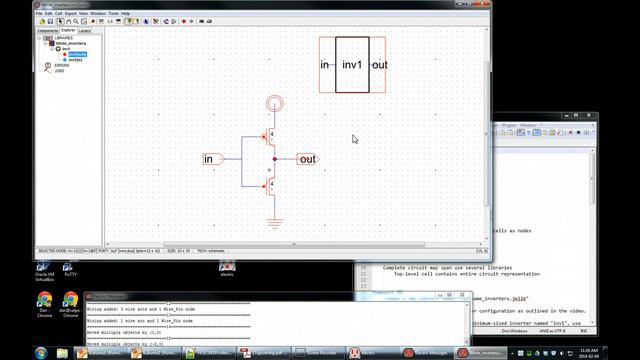Viewport: 640px width, 360px height.
Task: Click the grey go-forward view icon
Action: (191, 21)
